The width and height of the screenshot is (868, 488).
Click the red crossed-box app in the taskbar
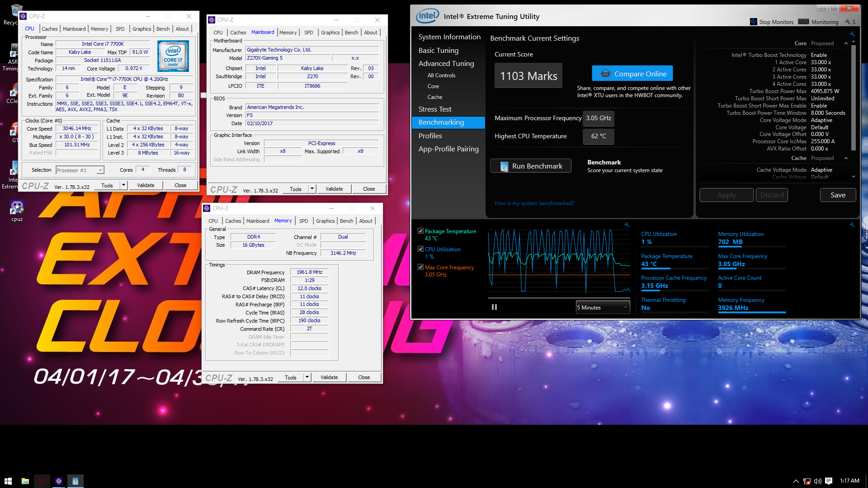[x=42, y=481]
